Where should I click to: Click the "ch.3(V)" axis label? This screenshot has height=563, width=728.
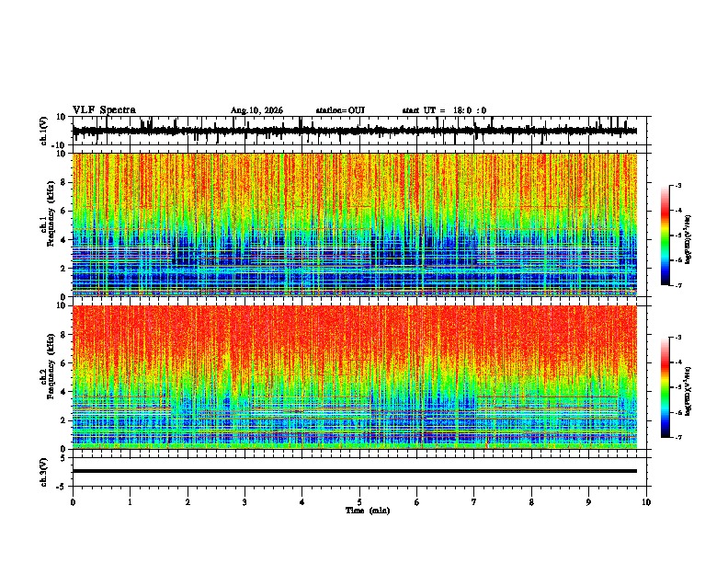click(44, 472)
